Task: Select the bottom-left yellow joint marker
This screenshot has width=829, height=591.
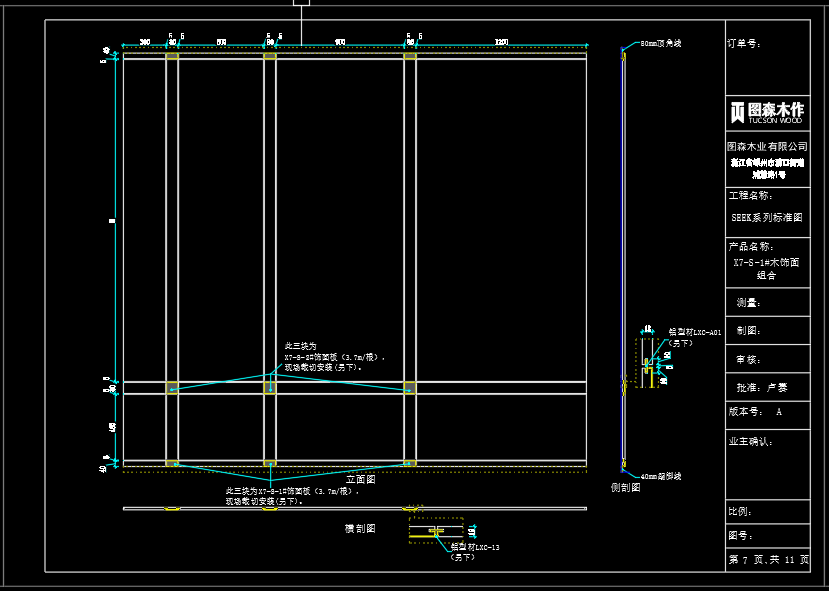Action: click(172, 463)
